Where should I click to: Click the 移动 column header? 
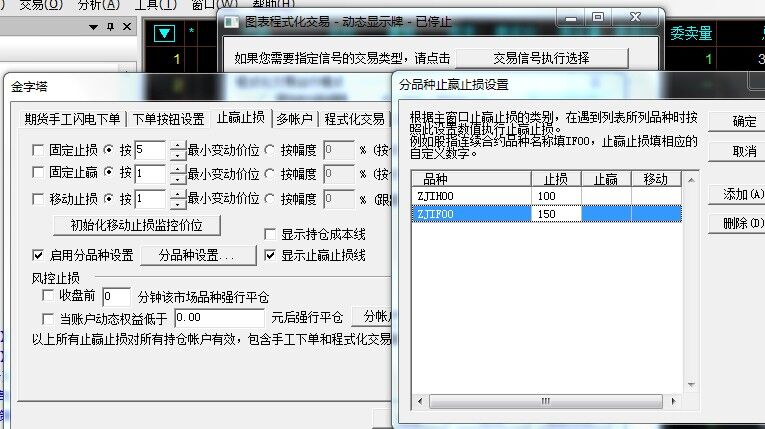click(x=656, y=179)
